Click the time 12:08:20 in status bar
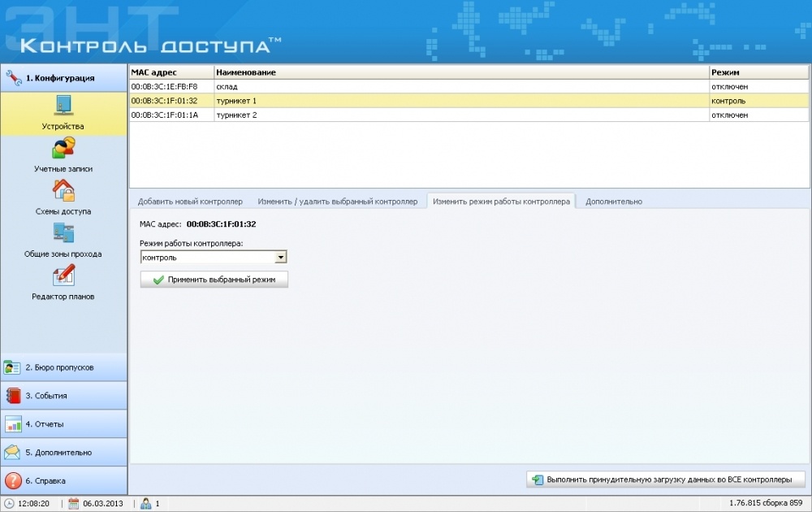 (33, 503)
